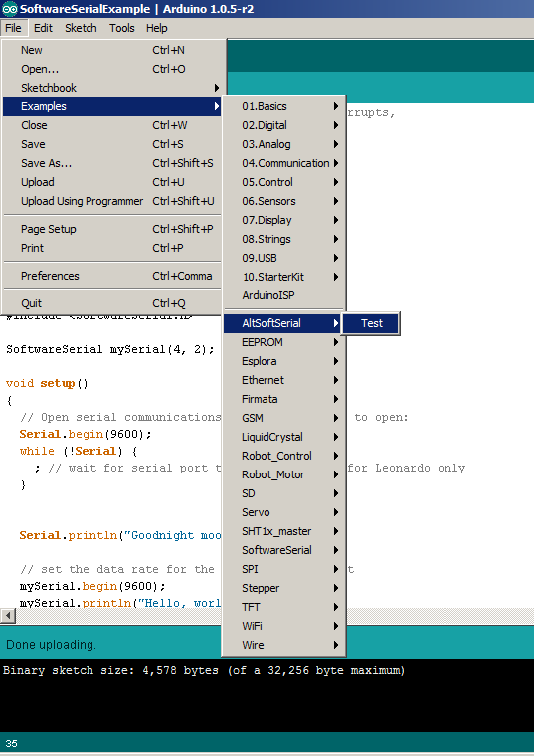Choose New from the File menu
534x756 pixels.
point(111,50)
